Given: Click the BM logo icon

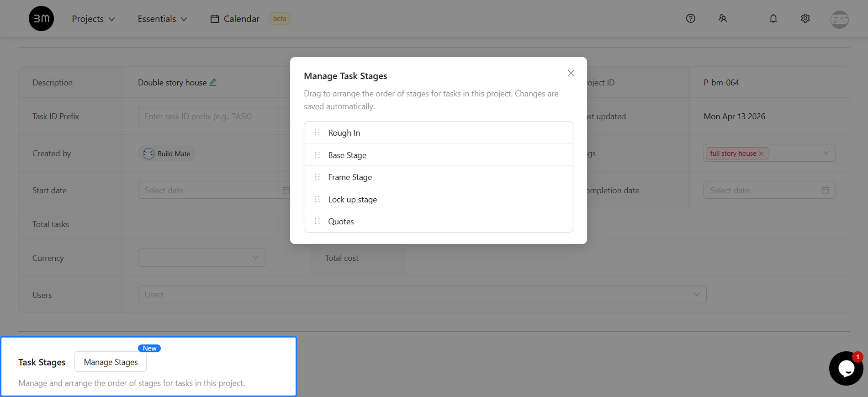Looking at the screenshot, I should 41,19.
